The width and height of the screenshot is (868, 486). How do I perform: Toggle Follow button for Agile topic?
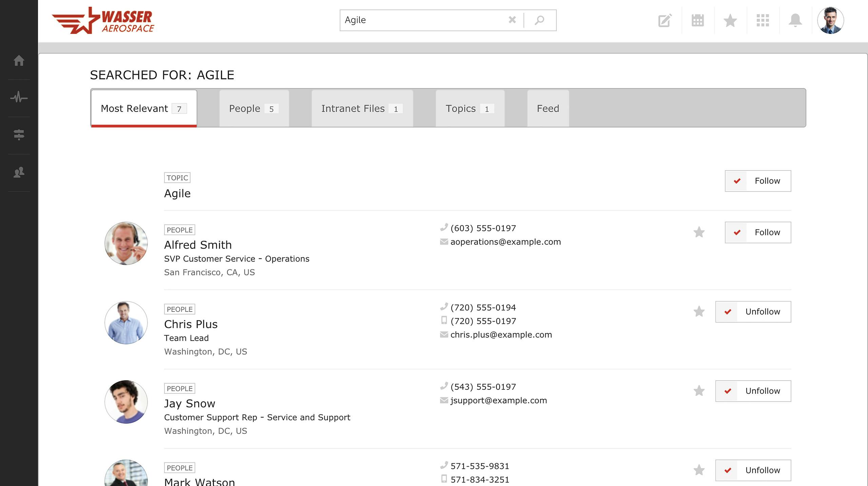pyautogui.click(x=758, y=180)
